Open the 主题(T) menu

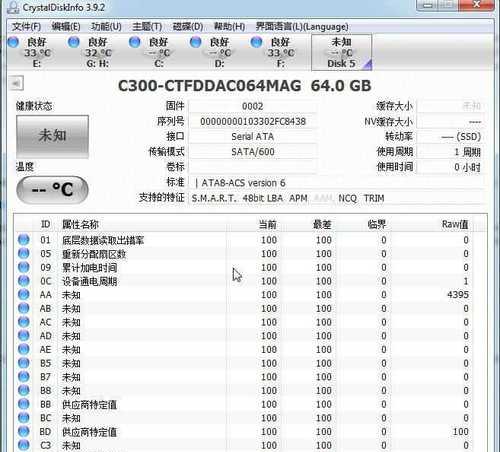point(147,27)
